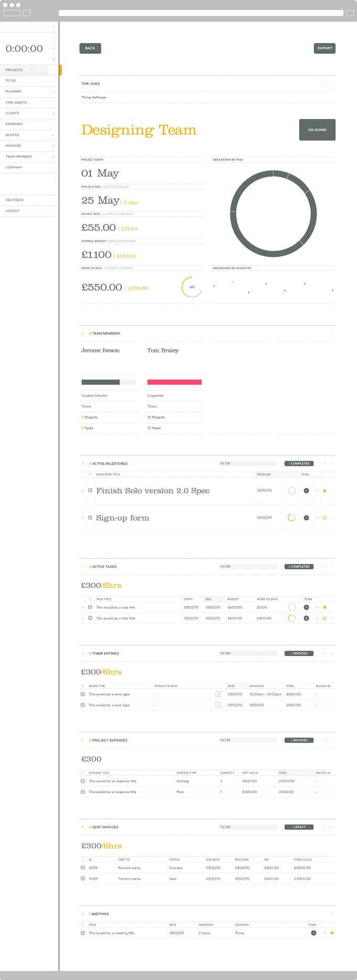Open help for Active Milestones section
This screenshot has height=980, width=357.
click(324, 463)
